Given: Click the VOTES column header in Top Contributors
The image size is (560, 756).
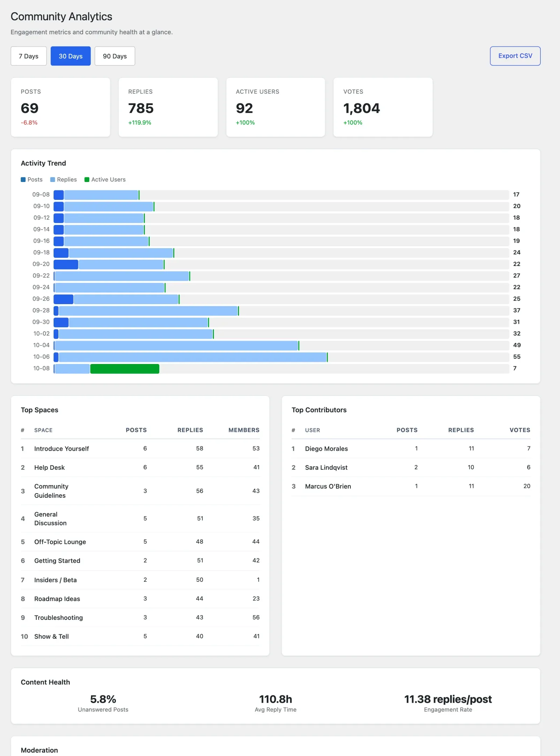Looking at the screenshot, I should click(520, 430).
